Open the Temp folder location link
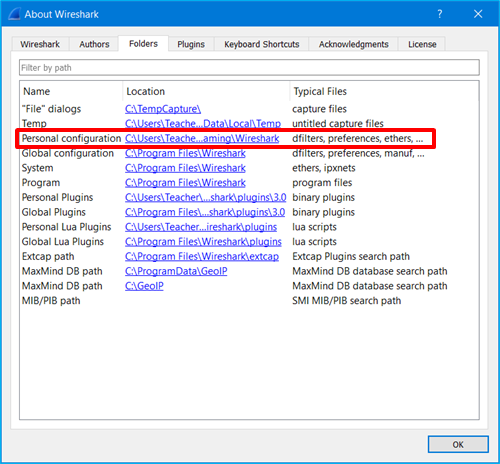Image resolution: width=500 pixels, height=464 pixels. (x=203, y=124)
